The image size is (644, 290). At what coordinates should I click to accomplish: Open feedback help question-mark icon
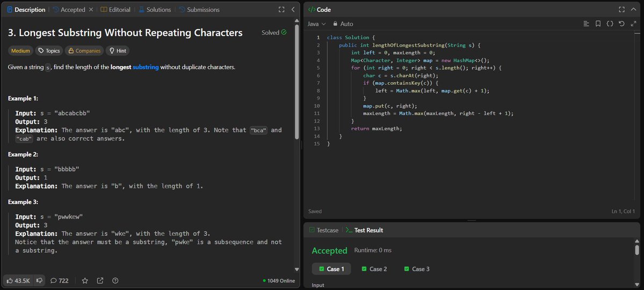click(115, 280)
